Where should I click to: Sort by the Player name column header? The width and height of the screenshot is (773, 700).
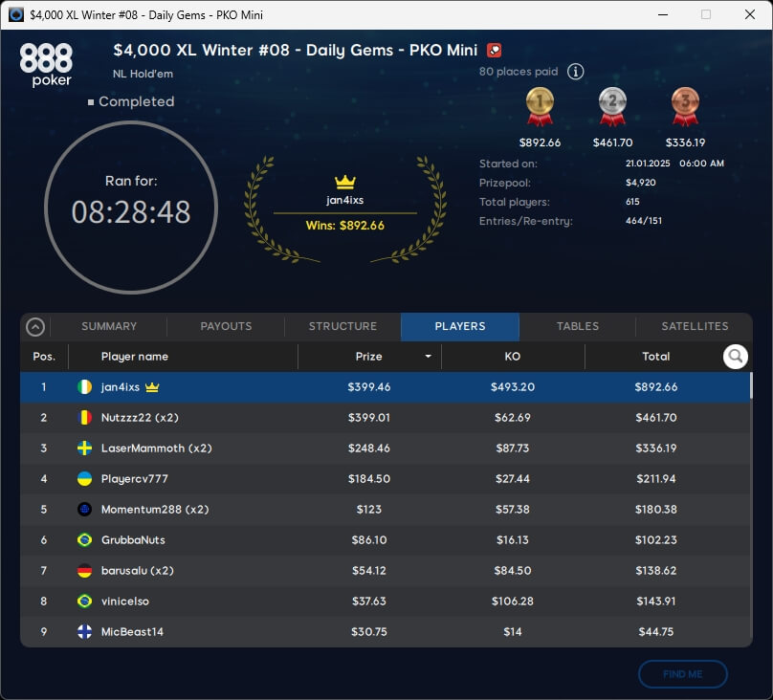click(x=135, y=356)
